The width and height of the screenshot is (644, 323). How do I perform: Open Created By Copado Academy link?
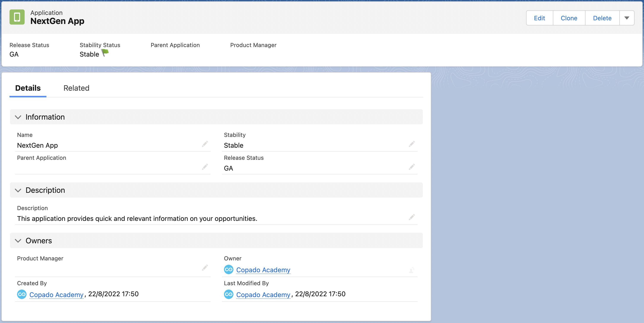(x=56, y=295)
